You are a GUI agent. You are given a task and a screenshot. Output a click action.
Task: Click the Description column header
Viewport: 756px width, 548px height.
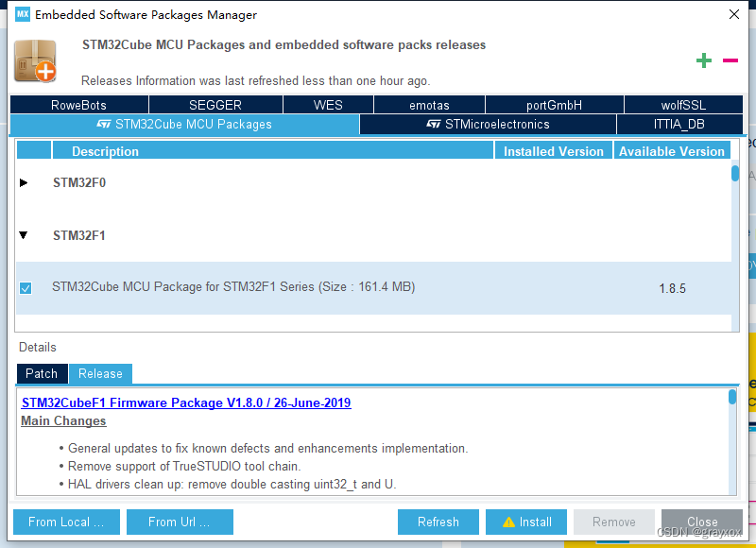tap(273, 150)
